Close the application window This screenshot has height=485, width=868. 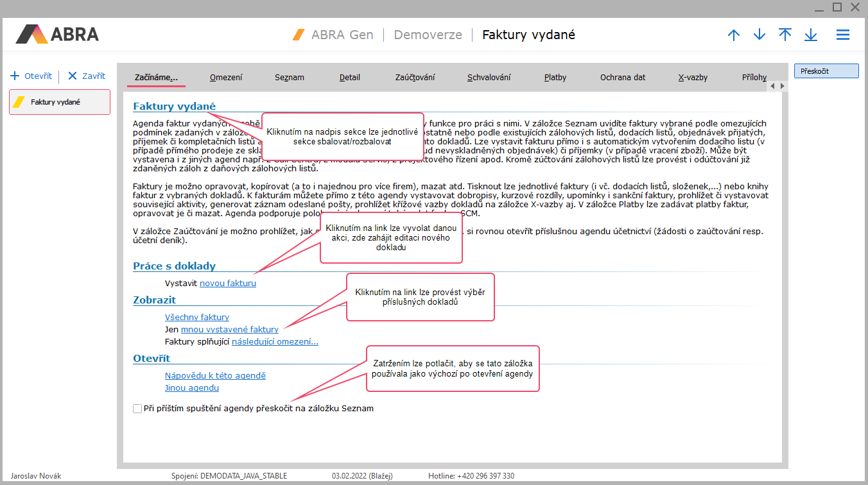(x=855, y=7)
